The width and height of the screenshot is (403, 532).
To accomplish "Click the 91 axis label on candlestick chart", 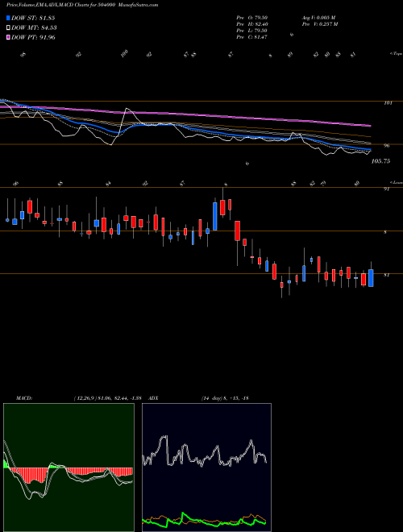I will (386, 189).
